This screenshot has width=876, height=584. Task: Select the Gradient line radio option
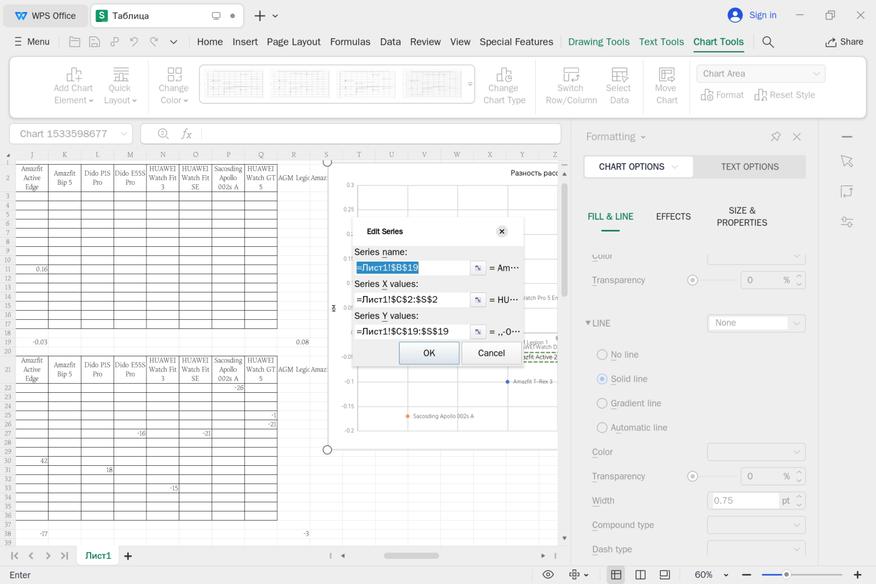(602, 403)
